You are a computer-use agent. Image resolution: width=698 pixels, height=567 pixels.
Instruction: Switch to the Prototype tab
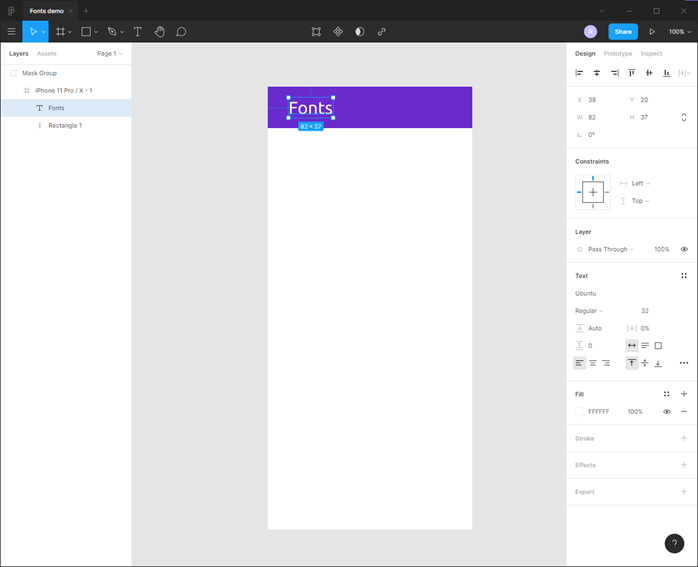pyautogui.click(x=617, y=53)
